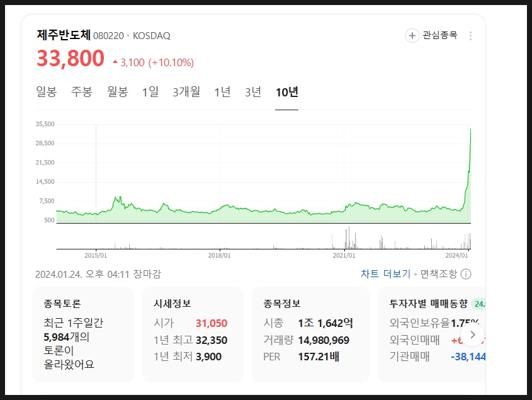Click the 거래량 value 14,980,969
Screen dimensions: 532x400
324,340
